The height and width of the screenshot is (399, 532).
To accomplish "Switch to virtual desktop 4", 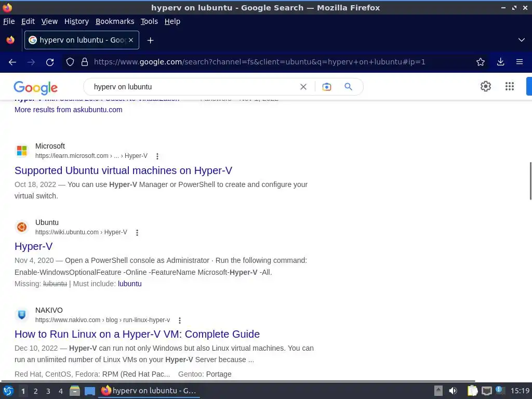I will 61,391.
